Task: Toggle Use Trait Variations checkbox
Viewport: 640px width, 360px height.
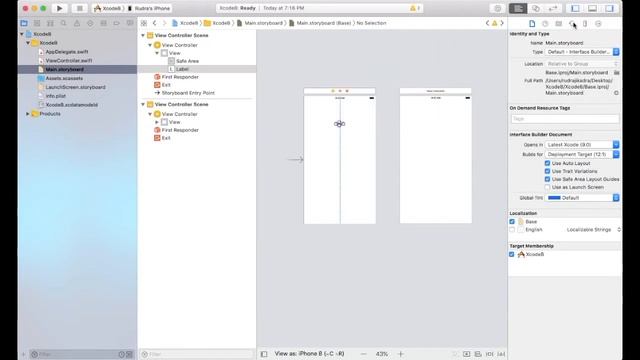Action: click(x=547, y=171)
